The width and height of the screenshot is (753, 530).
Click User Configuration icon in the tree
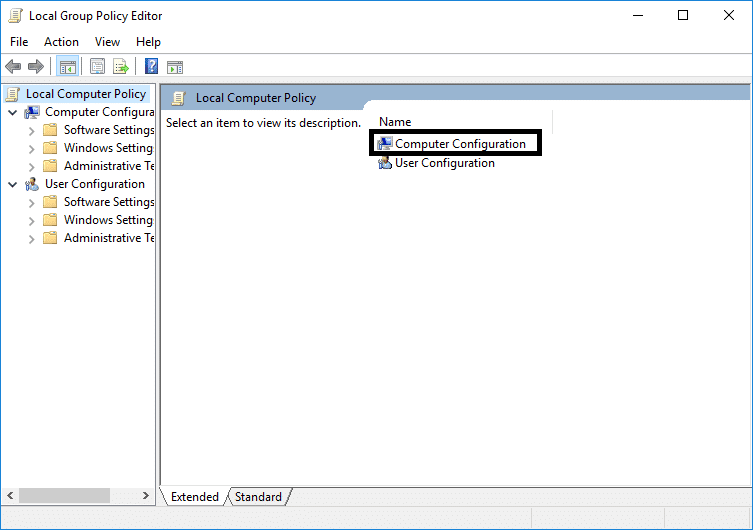pyautogui.click(x=32, y=184)
